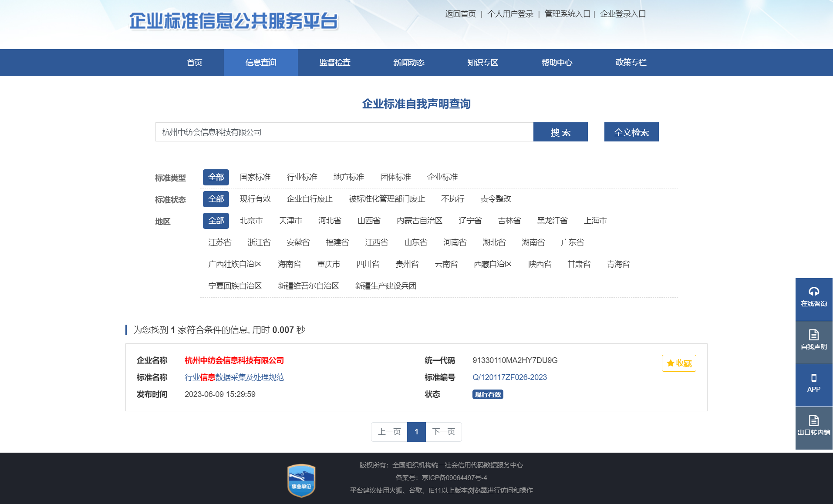
Task: Filter region by 上海市
Action: click(595, 221)
